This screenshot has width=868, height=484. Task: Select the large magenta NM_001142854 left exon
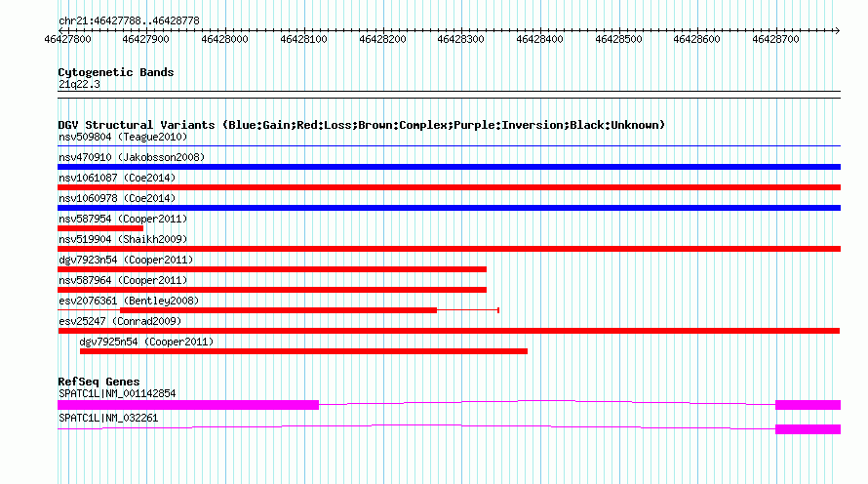tap(188, 405)
